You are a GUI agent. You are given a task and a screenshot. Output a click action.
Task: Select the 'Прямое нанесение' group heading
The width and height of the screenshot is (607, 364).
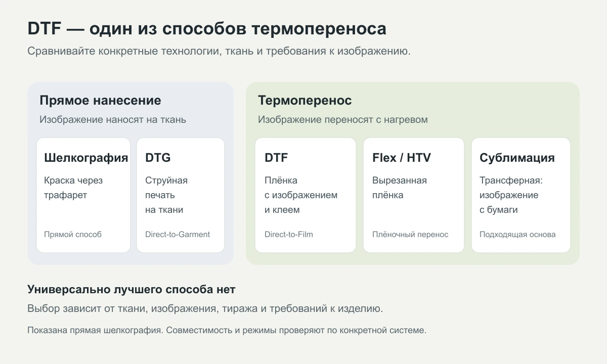(100, 101)
